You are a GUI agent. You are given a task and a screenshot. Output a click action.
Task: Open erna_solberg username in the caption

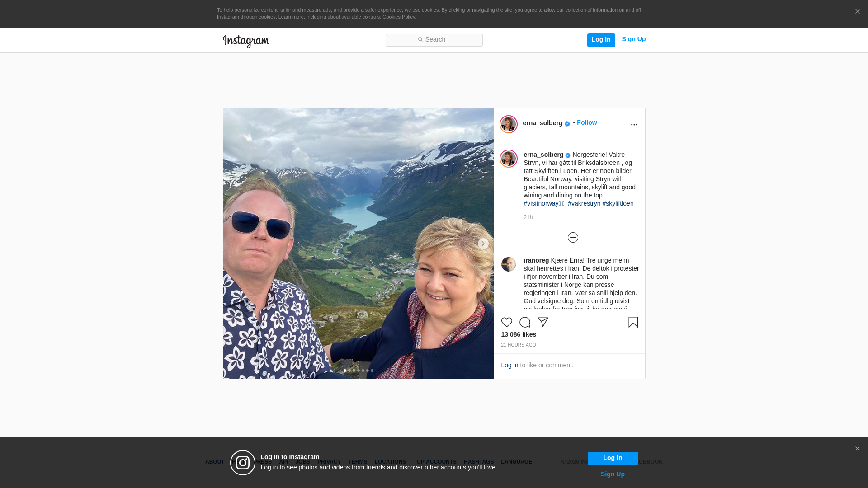pyautogui.click(x=543, y=155)
